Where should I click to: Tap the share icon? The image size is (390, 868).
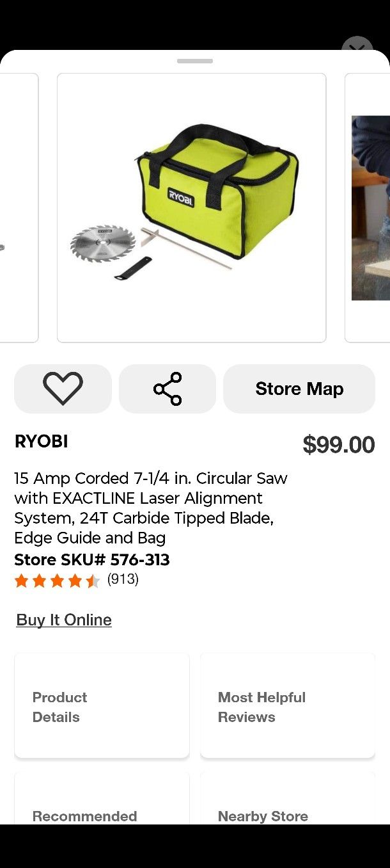(x=168, y=389)
